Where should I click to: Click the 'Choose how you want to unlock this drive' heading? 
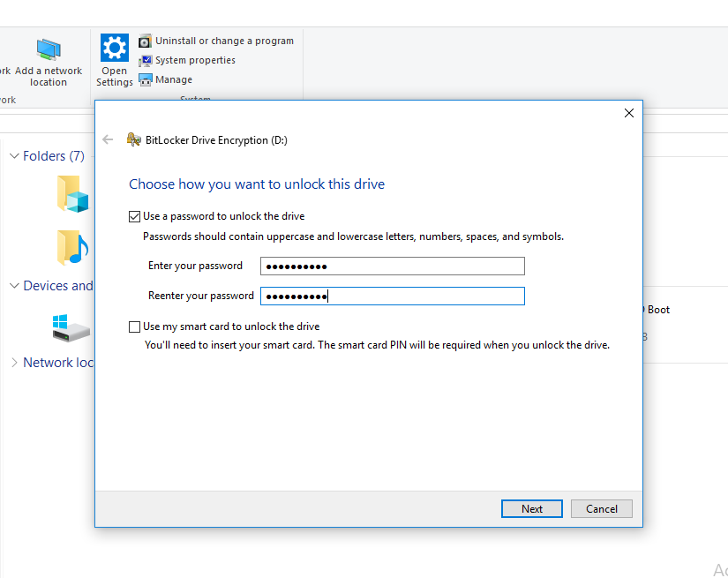[x=257, y=184]
